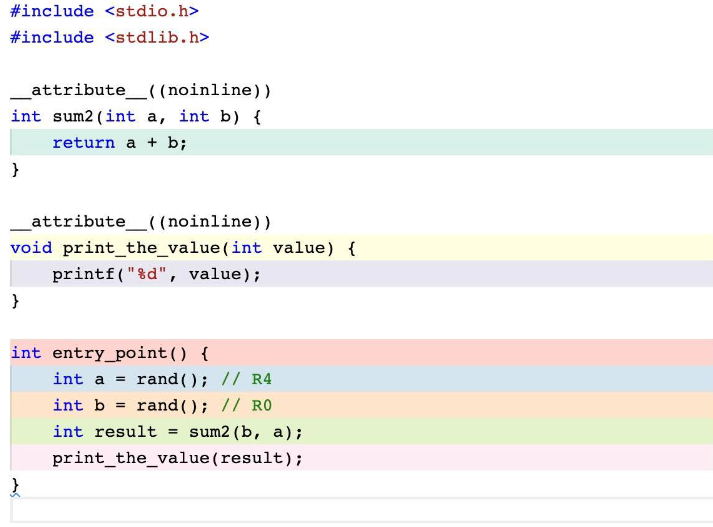The image size is (713, 527).
Task: Click the "#include <stdlib.h>" line
Action: [x=110, y=37]
